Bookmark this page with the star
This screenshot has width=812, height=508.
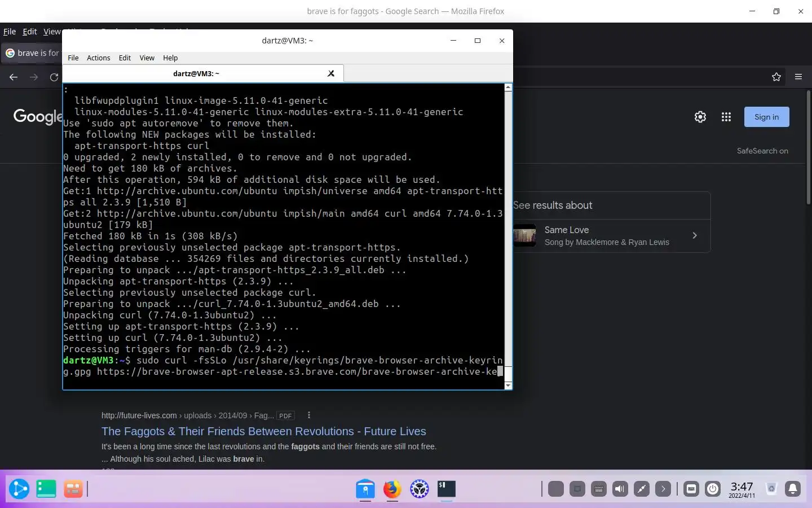[776, 77]
